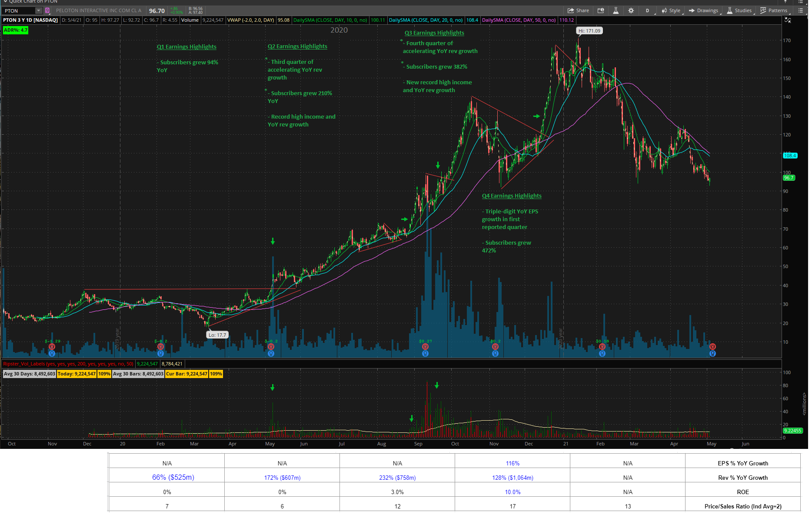Open the Drawings menu
This screenshot has width=812, height=518.
[703, 10]
